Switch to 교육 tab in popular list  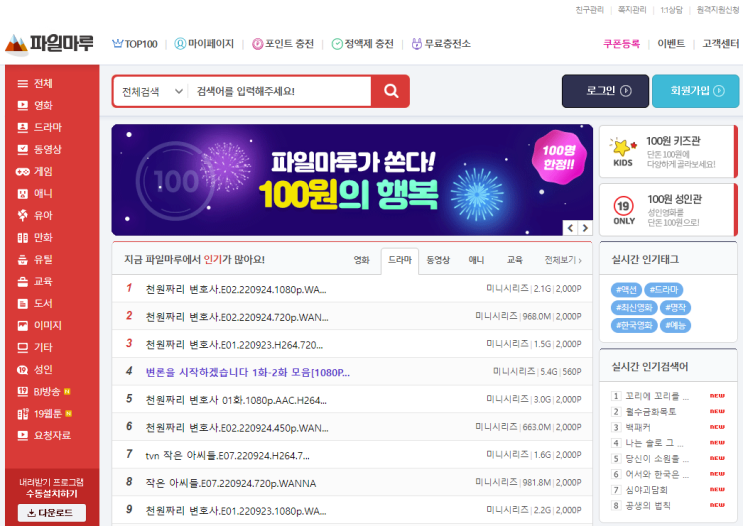(515, 260)
